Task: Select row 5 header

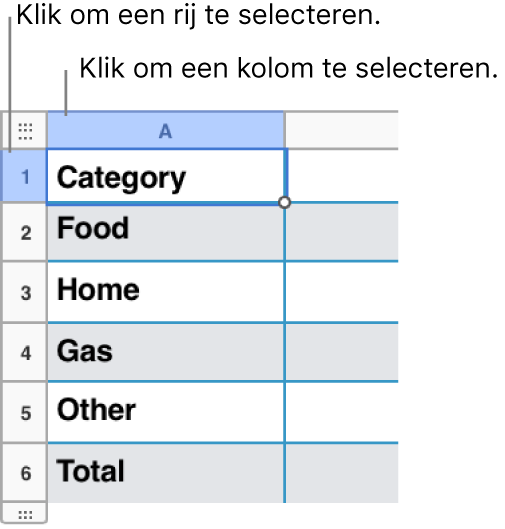Action: coord(25,413)
